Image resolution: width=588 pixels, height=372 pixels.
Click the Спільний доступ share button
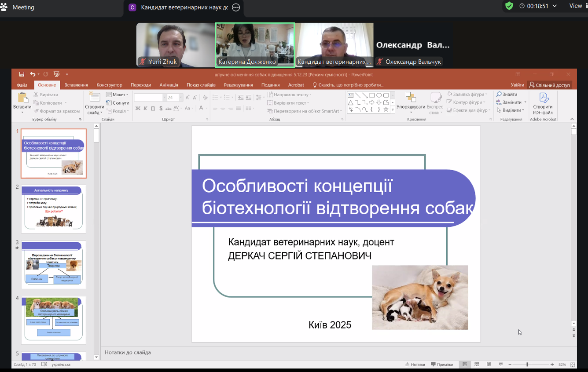(550, 85)
